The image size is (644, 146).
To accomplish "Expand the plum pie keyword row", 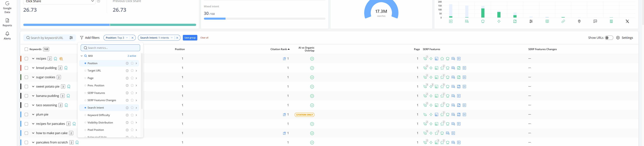I will [33, 114].
